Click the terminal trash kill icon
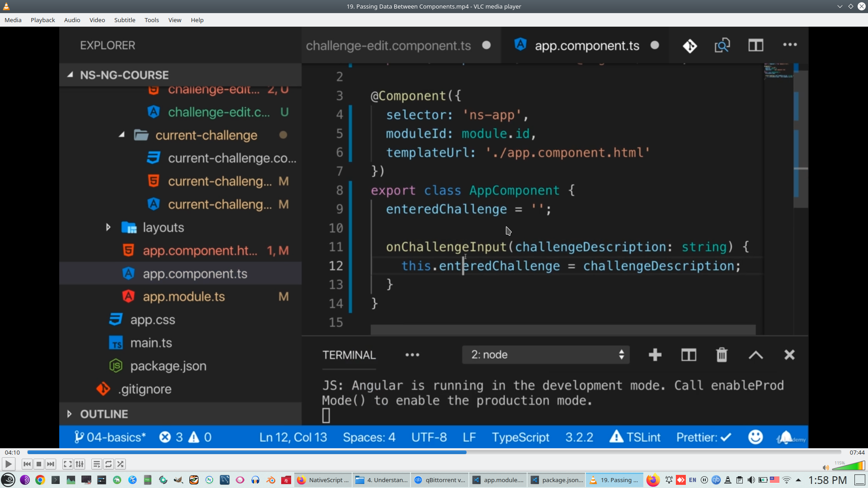Screen dimensions: 868x488 tap(722, 355)
